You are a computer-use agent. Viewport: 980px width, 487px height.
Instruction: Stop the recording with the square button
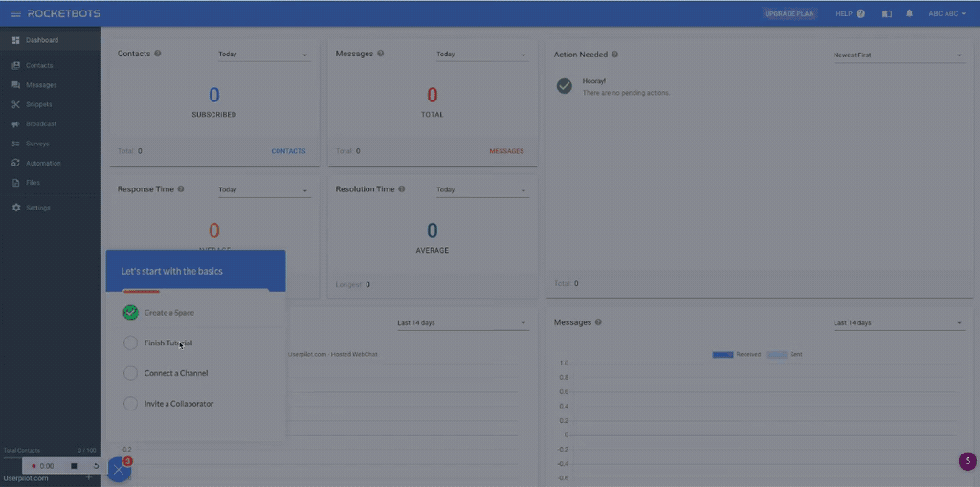[x=74, y=466]
